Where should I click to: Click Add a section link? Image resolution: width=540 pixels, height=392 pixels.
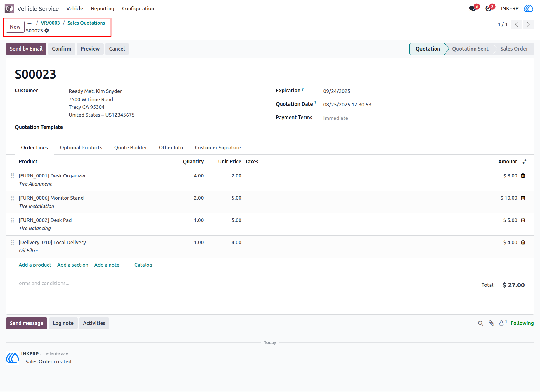73,265
